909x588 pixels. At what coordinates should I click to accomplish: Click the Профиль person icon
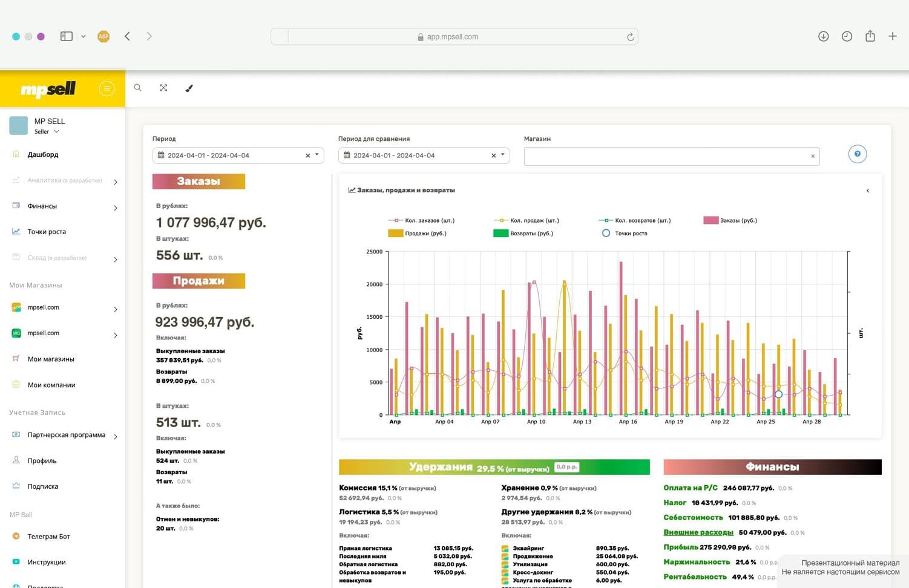16,460
